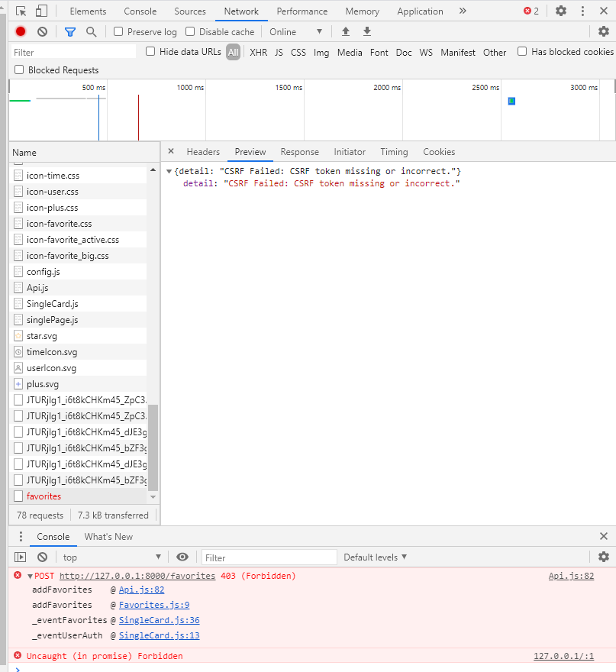The width and height of the screenshot is (616, 672).
Task: Click the inspect element picker icon
Action: (21, 11)
